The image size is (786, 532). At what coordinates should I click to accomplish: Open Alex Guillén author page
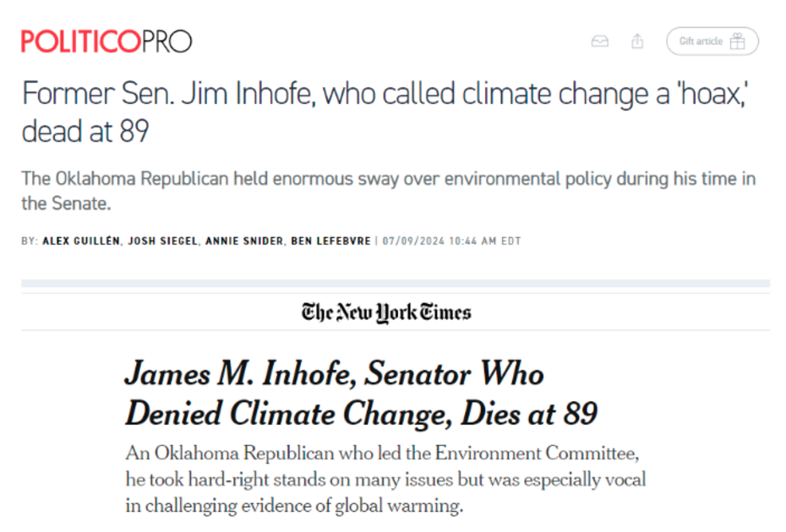[x=81, y=241]
